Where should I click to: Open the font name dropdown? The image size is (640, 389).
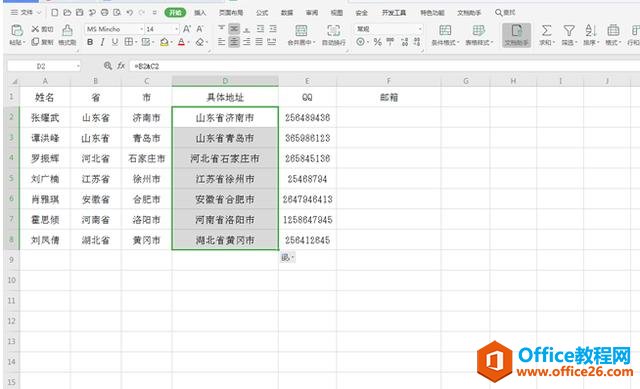[142, 29]
